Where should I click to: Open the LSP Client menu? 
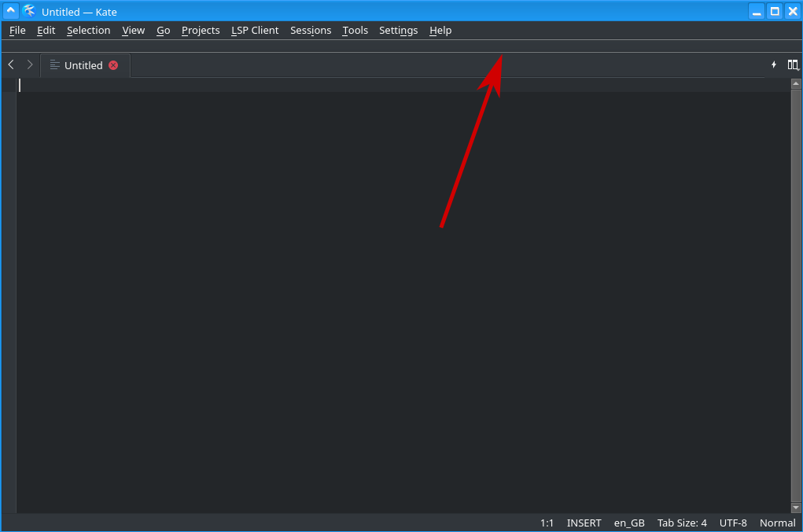tap(254, 30)
